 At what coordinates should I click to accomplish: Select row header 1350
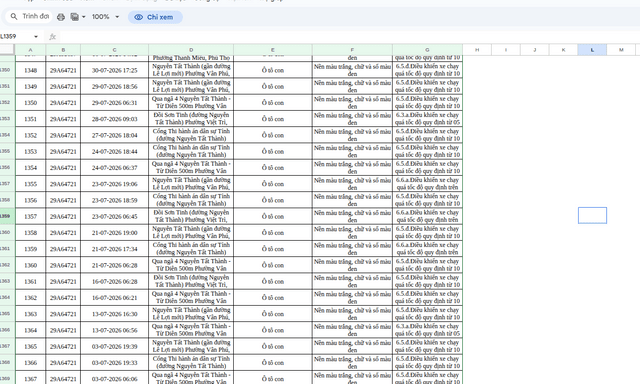[x=7, y=70]
